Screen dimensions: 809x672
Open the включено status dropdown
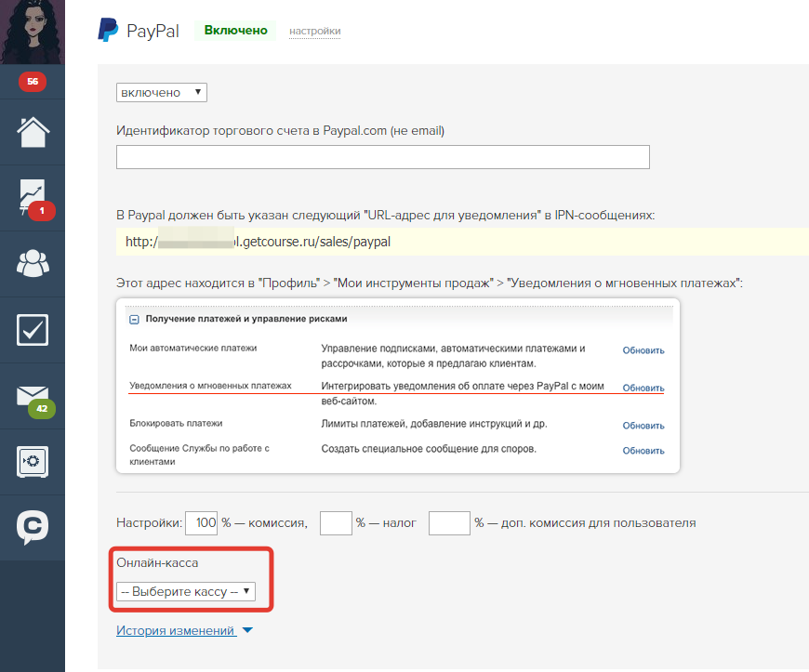[162, 92]
